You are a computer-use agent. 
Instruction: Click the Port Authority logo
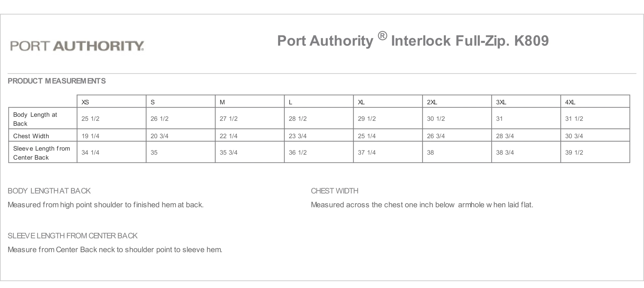click(x=77, y=46)
